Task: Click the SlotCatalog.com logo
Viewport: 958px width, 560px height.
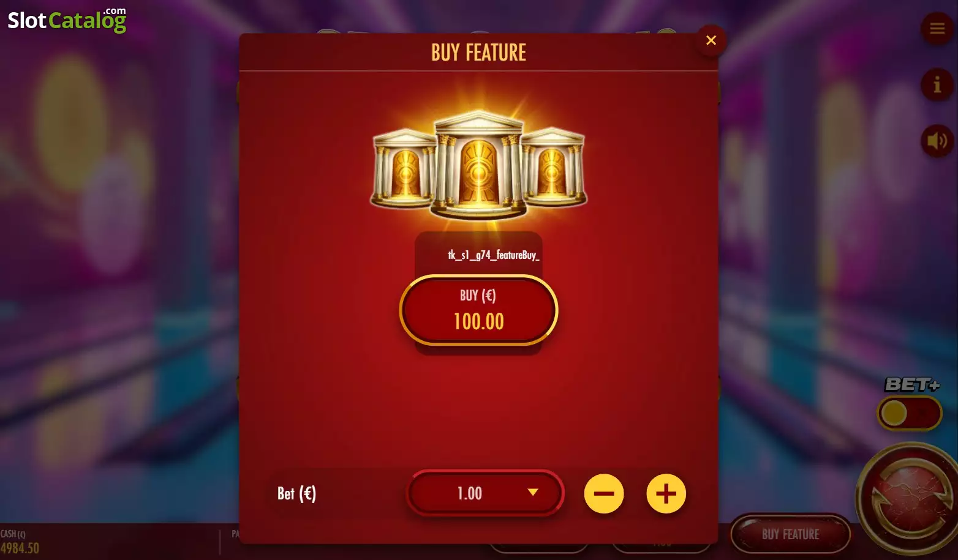Action: [x=67, y=20]
